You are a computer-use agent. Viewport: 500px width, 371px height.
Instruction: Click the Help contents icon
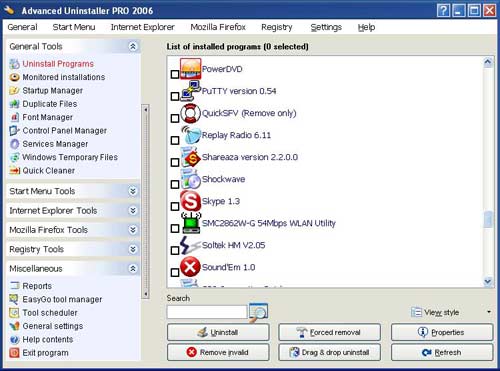coord(14,339)
